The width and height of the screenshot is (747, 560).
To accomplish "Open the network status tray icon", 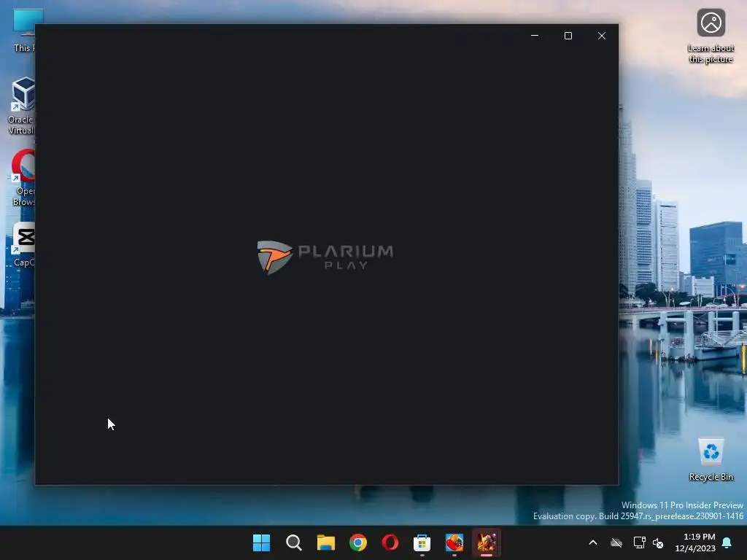I will click(x=639, y=542).
